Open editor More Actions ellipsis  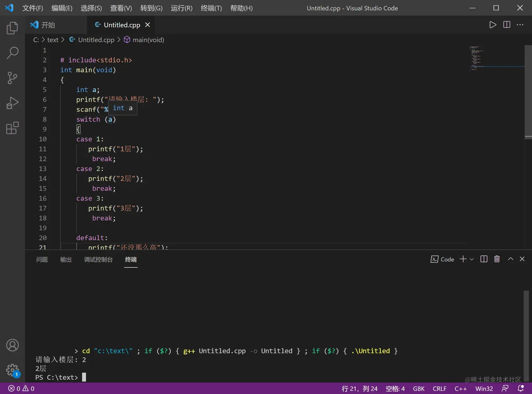tap(520, 25)
